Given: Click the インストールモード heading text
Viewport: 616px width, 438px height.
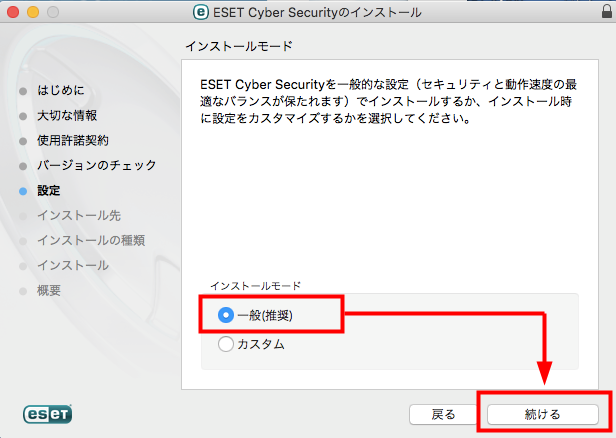Looking at the screenshot, I should [x=239, y=46].
